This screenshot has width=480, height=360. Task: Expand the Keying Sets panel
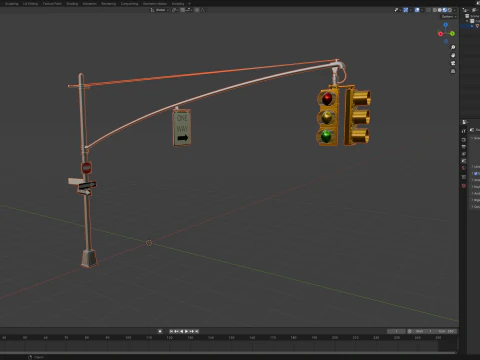475,187
